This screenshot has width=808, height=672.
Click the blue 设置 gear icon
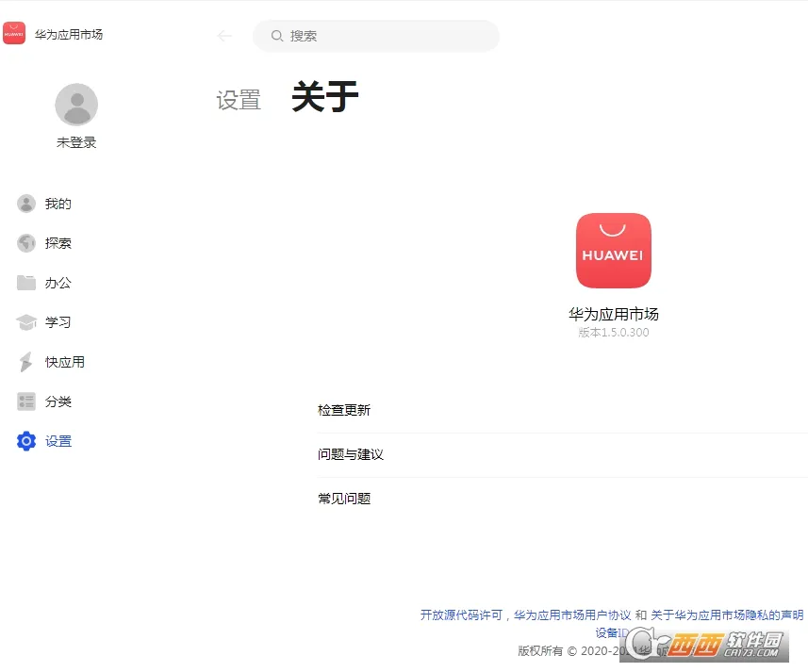(x=26, y=441)
